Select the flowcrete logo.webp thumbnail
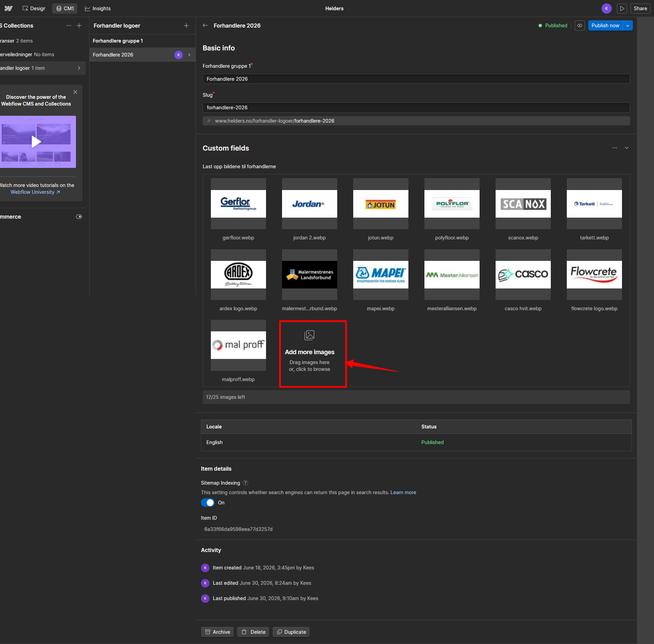 click(594, 274)
